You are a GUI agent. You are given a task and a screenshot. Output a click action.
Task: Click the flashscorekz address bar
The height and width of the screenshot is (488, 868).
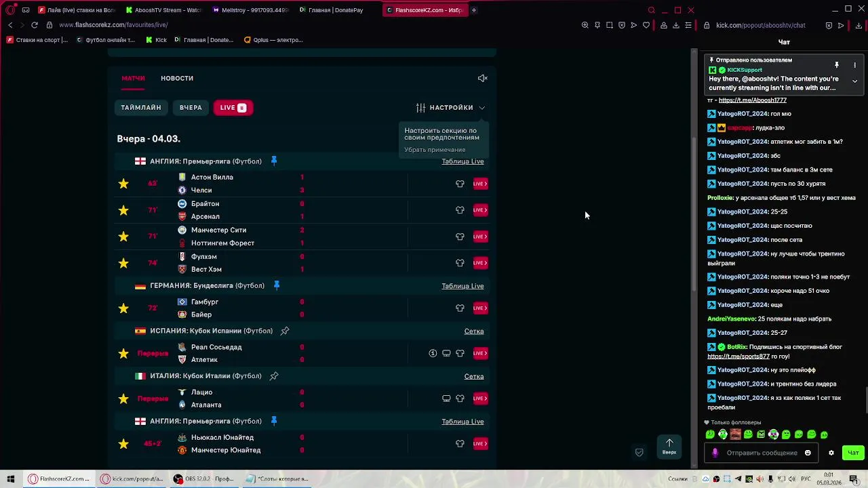coord(113,25)
